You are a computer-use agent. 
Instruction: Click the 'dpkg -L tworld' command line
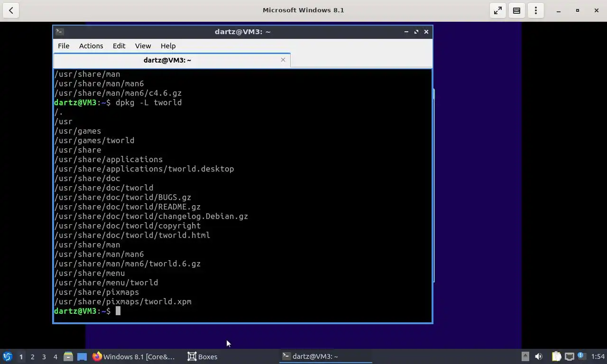[x=148, y=102]
